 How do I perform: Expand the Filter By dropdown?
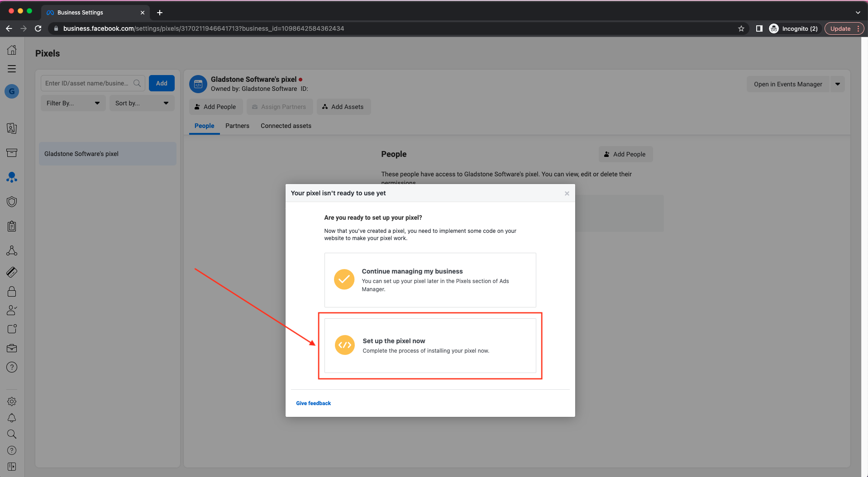[x=73, y=103]
